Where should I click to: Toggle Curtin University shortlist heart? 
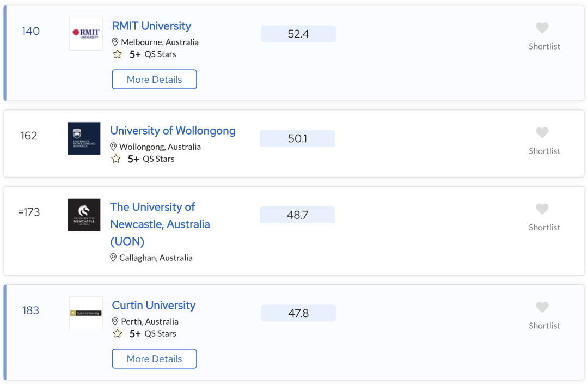(x=542, y=307)
